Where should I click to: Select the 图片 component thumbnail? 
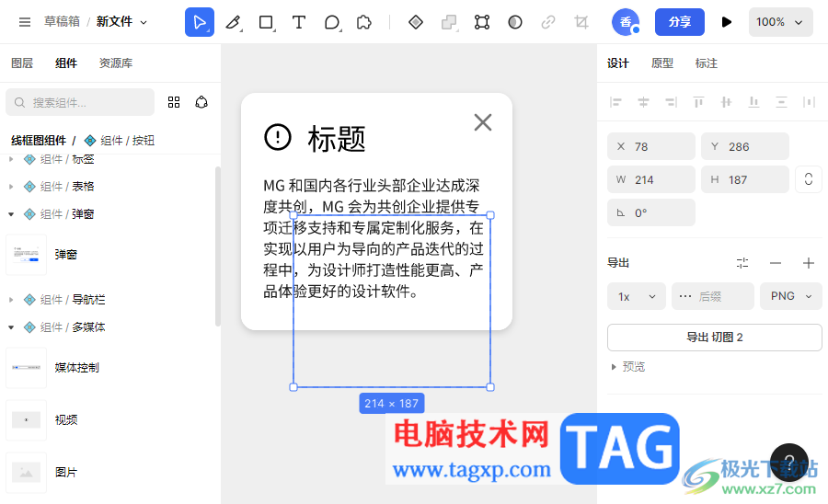click(27, 473)
